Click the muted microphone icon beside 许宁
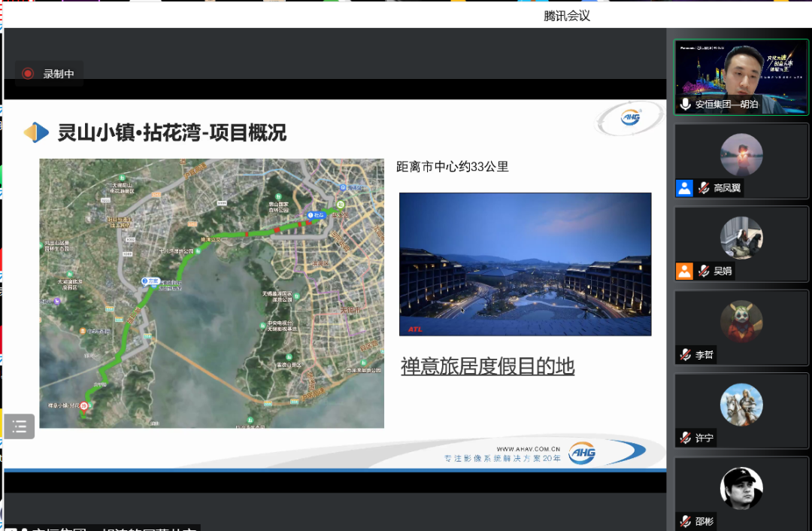 (686, 438)
